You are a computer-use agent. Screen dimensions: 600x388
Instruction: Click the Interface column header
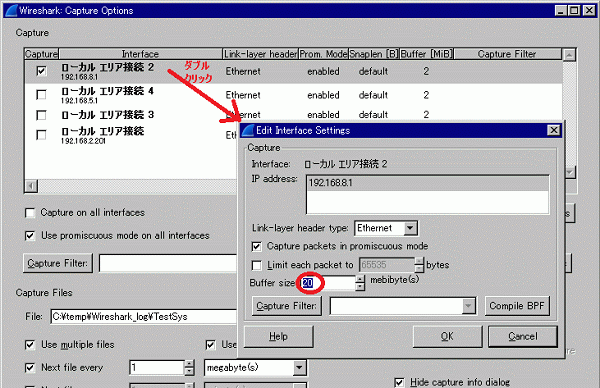(140, 54)
